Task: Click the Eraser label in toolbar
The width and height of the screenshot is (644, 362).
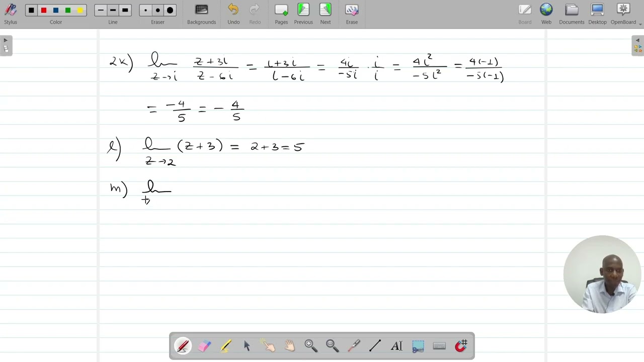Action: (x=157, y=22)
